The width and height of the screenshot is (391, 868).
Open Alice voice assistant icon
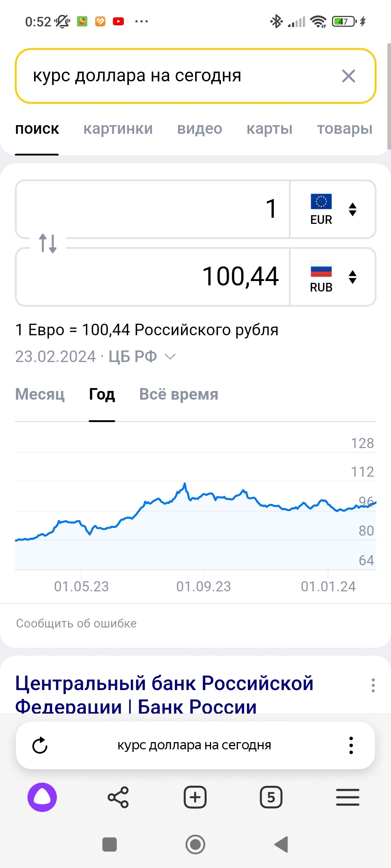tap(42, 797)
